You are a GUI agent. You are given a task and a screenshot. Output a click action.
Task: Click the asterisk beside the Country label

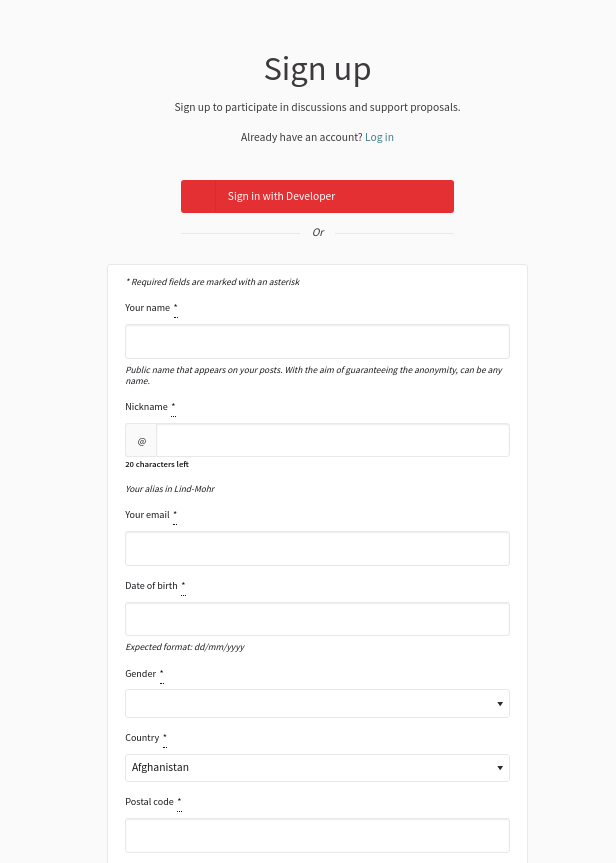[x=164, y=736]
